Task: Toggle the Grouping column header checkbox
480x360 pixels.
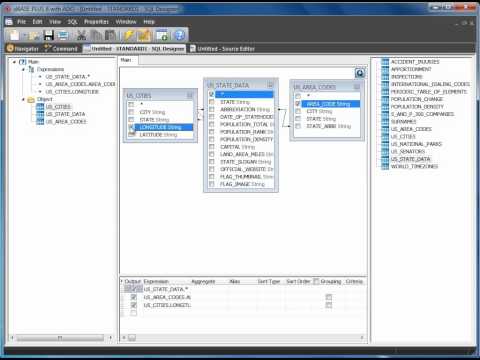Action: click(x=316, y=281)
